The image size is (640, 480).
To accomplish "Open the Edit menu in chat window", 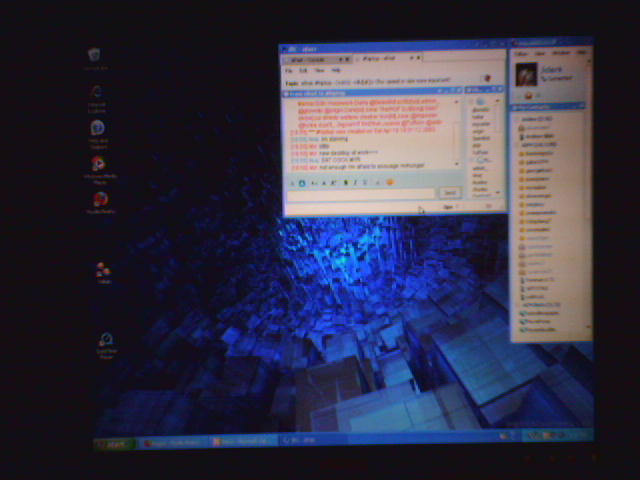I will coord(304,70).
